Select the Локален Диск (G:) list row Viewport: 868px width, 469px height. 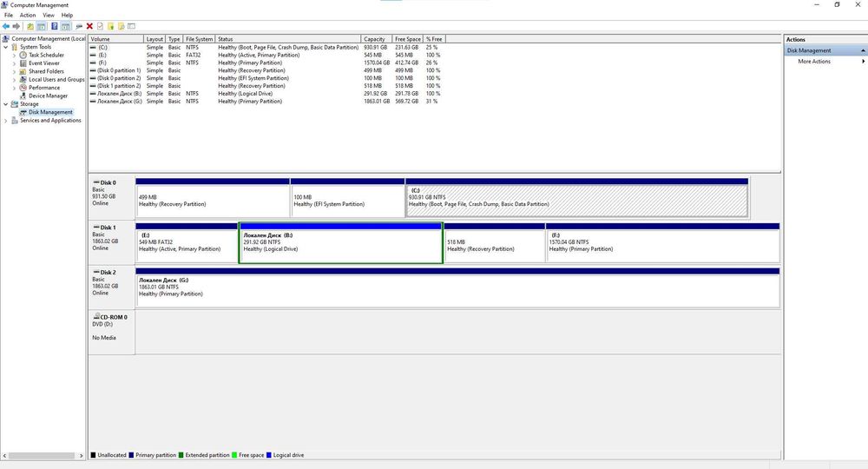268,102
